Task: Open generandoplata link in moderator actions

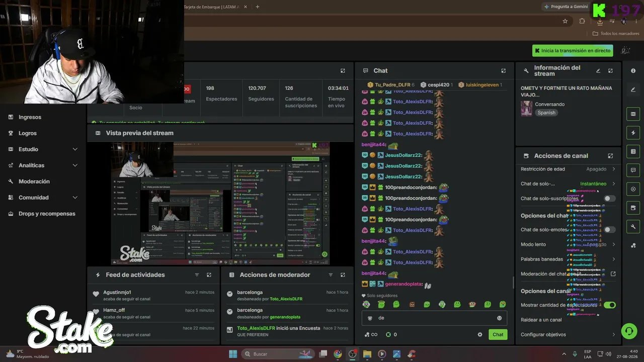Action: click(x=285, y=317)
